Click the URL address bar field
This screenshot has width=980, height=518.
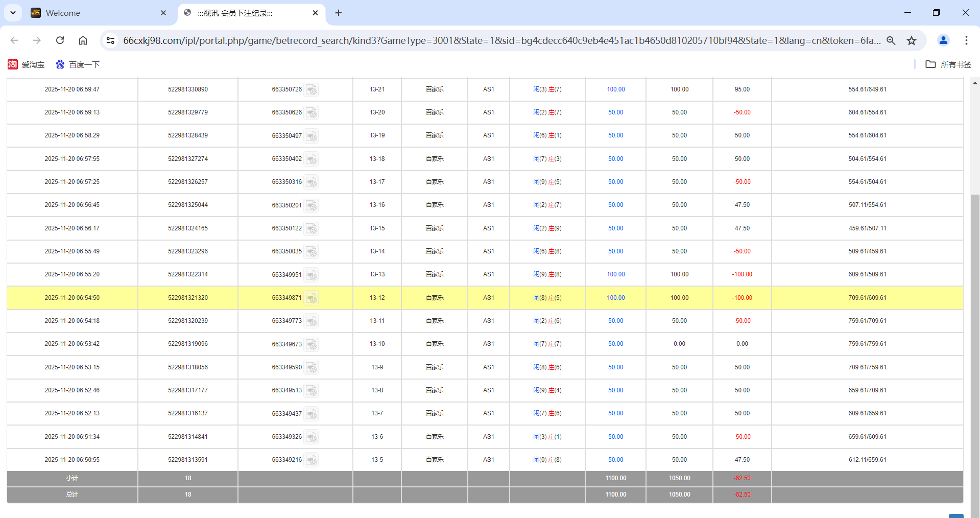coord(500,40)
